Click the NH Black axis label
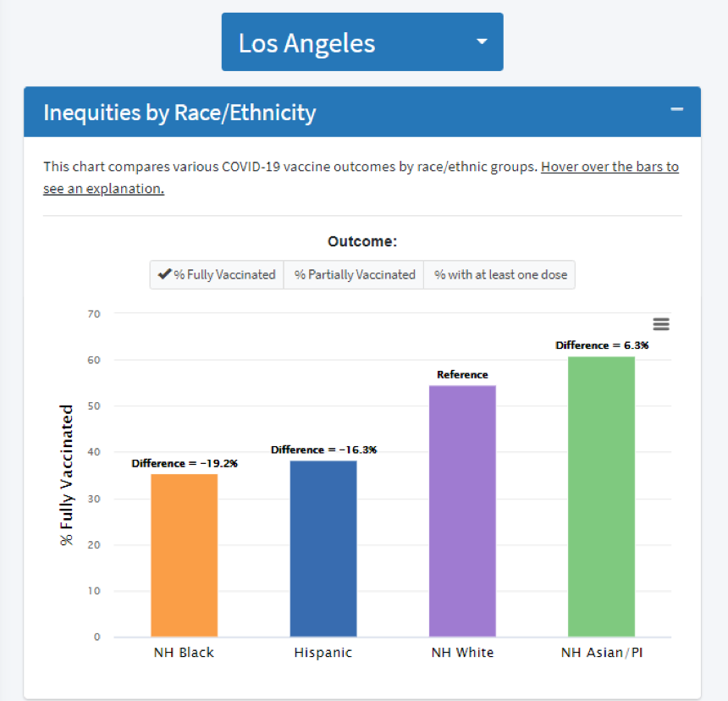The height and width of the screenshot is (701, 728). click(x=184, y=653)
